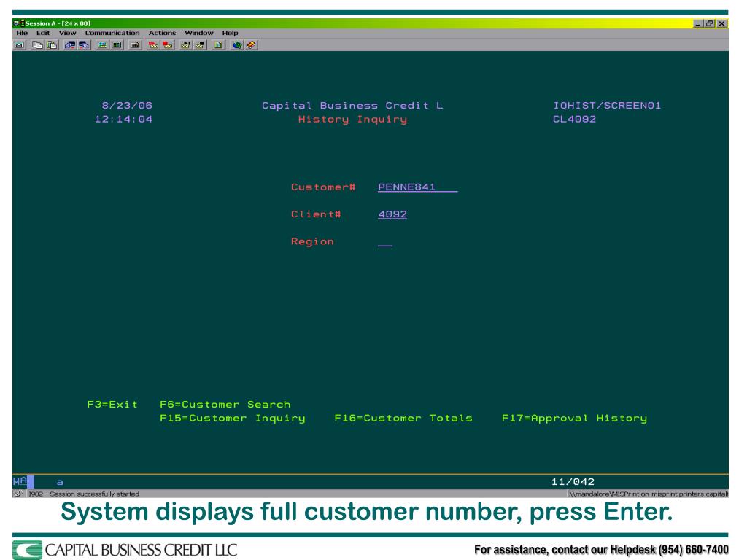The image size is (747, 560).
Task: Open the Actions menu
Action: [162, 33]
